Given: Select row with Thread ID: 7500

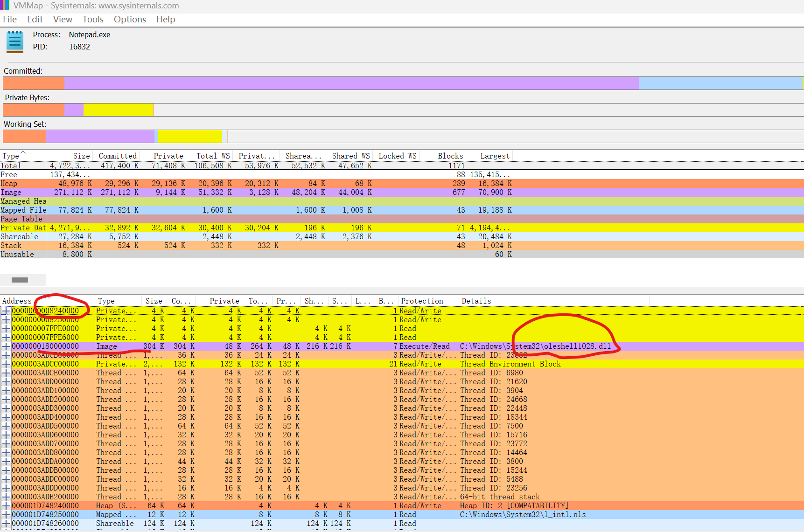Looking at the screenshot, I should tap(402, 426).
